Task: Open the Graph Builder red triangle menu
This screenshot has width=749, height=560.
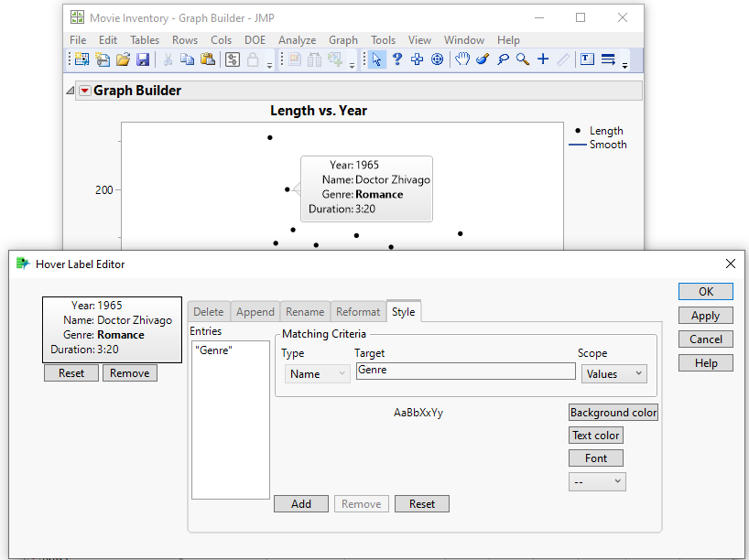Action: click(84, 91)
